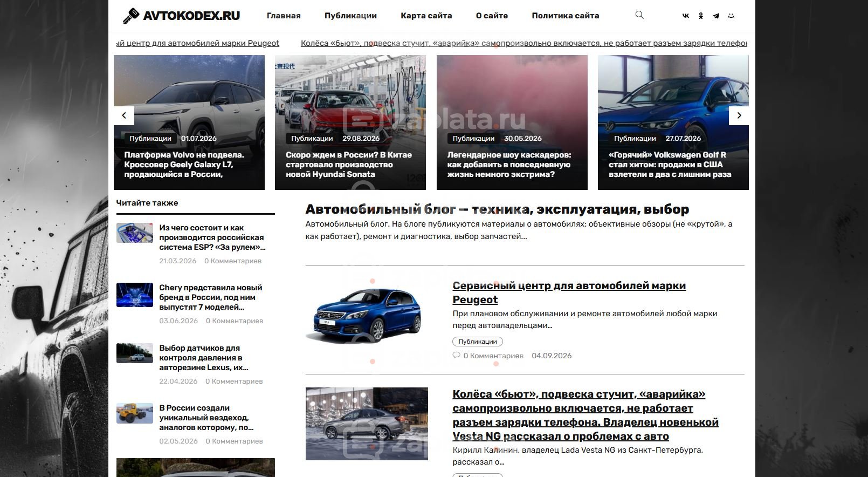Click thumbnail of the Chery brand article
This screenshot has width=868, height=477.
[135, 295]
